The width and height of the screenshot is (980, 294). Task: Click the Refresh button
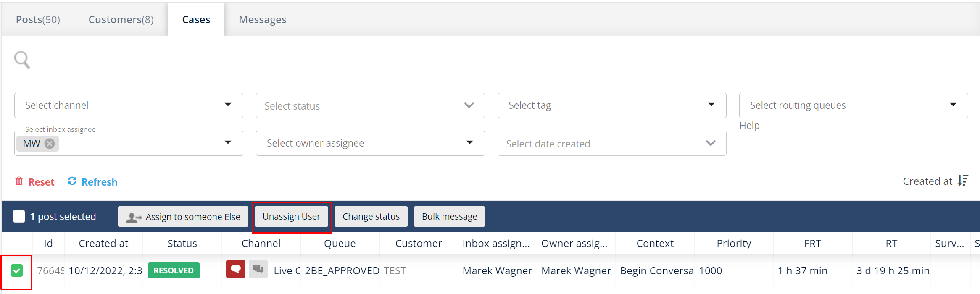tap(92, 182)
